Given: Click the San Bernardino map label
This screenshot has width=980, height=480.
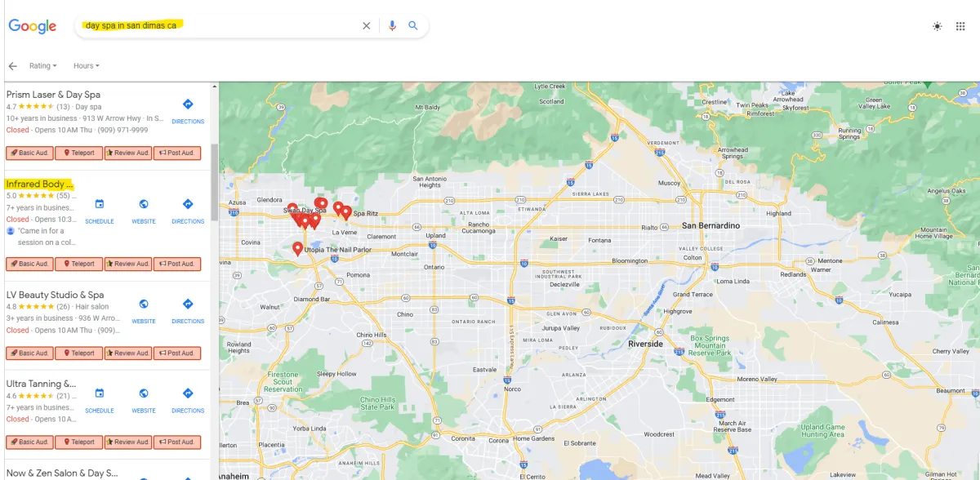Looking at the screenshot, I should pos(710,225).
